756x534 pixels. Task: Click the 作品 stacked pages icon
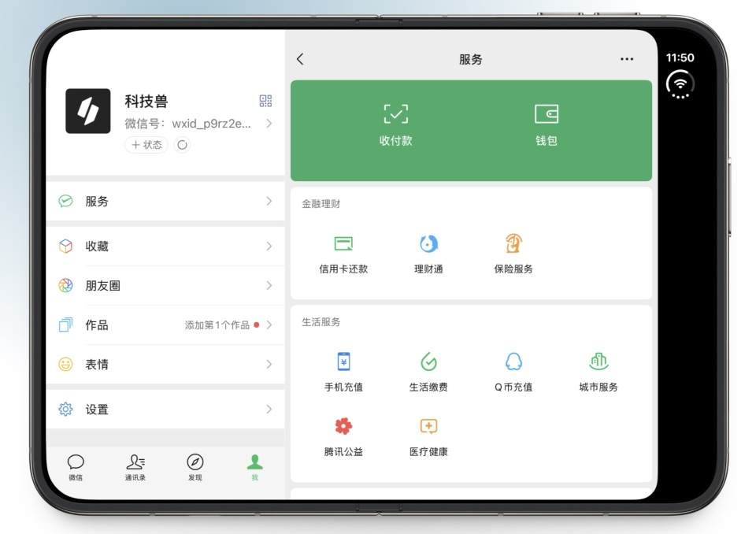(65, 324)
